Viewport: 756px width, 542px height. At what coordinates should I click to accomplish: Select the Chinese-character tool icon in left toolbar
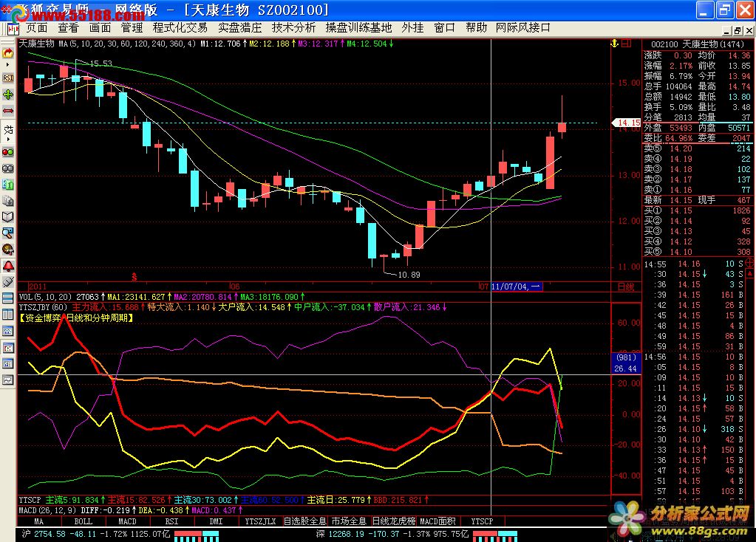(x=7, y=129)
